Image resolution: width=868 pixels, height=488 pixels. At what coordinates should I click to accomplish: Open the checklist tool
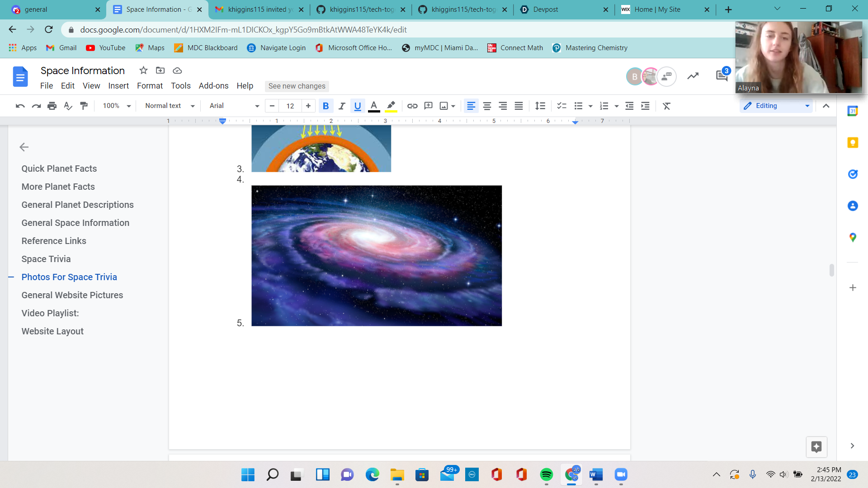561,106
